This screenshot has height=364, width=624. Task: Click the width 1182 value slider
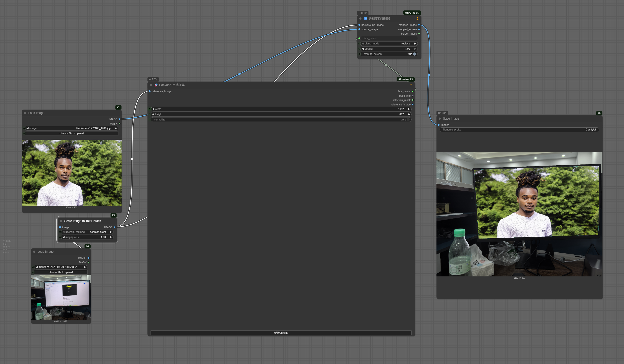pyautogui.click(x=281, y=109)
